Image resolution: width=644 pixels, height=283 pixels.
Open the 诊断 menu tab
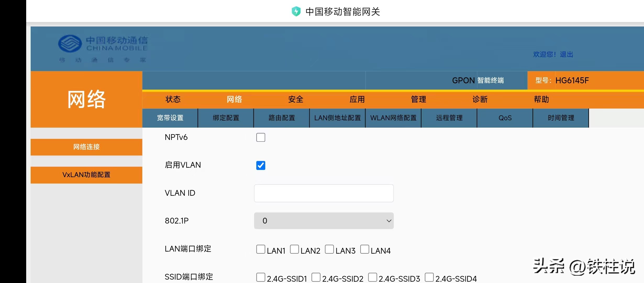click(x=480, y=100)
